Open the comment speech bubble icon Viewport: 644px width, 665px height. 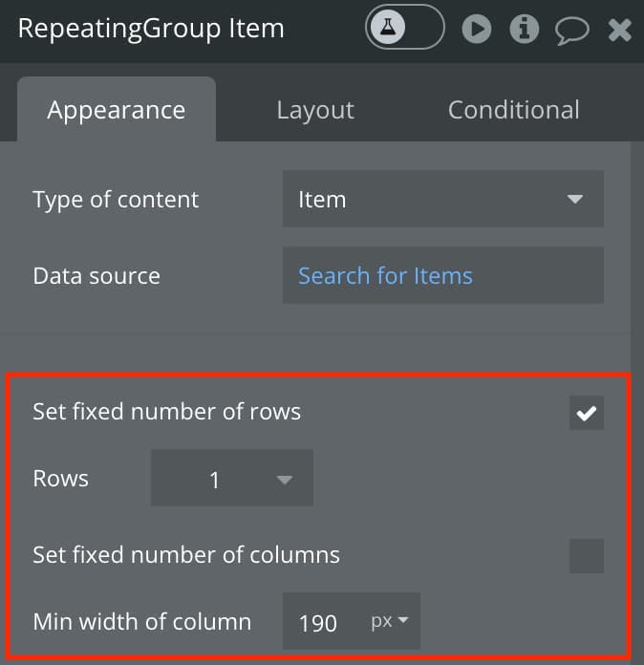pyautogui.click(x=572, y=31)
